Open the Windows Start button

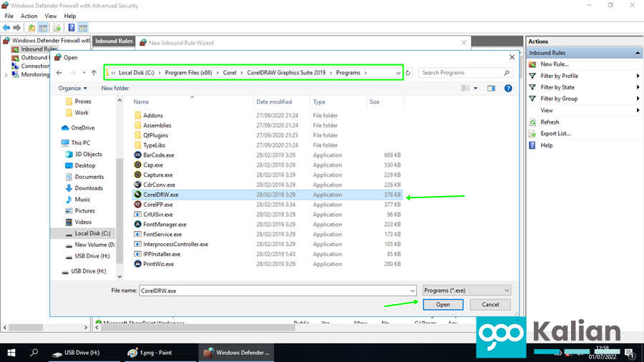coord(11,353)
